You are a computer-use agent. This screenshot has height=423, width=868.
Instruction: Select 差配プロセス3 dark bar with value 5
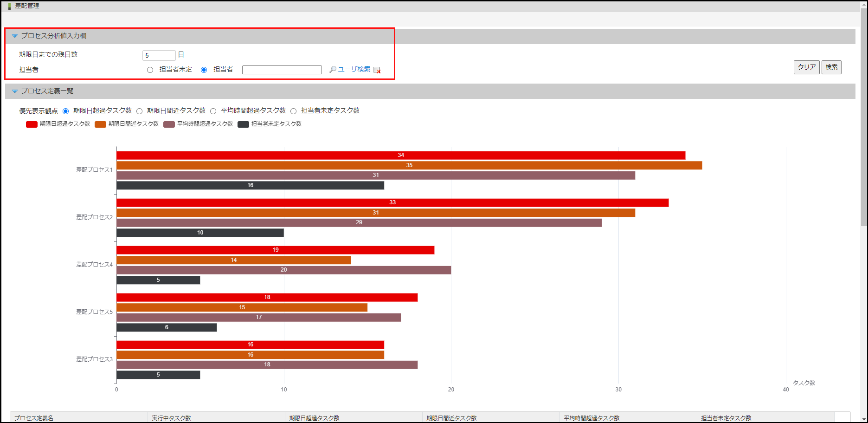click(x=158, y=375)
